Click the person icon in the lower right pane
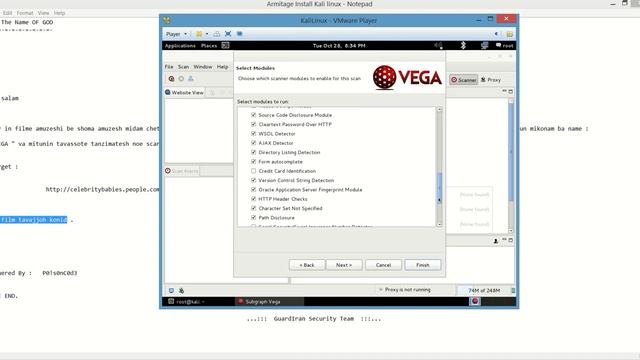This screenshot has height=360, width=640. tap(496, 241)
